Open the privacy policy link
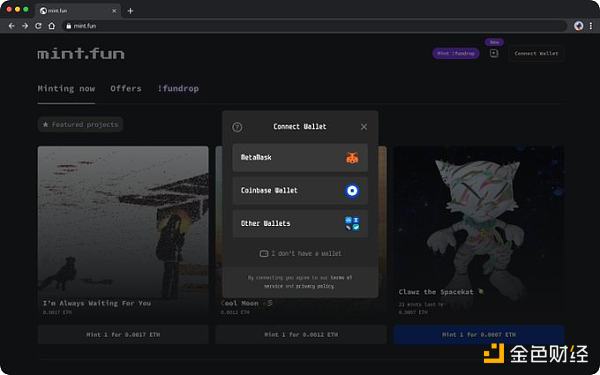Screen dimensions: 600x375 pyautogui.click(x=315, y=286)
